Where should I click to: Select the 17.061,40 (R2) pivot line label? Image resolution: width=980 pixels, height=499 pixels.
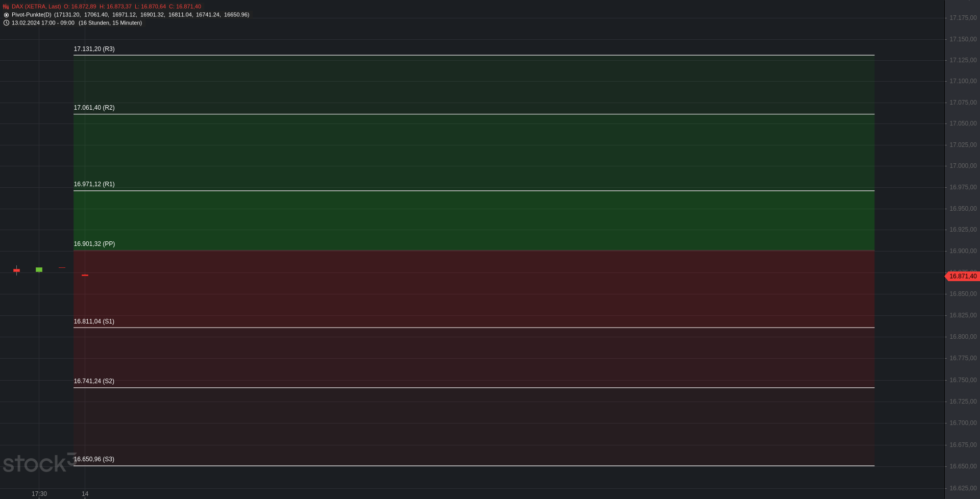tap(94, 108)
